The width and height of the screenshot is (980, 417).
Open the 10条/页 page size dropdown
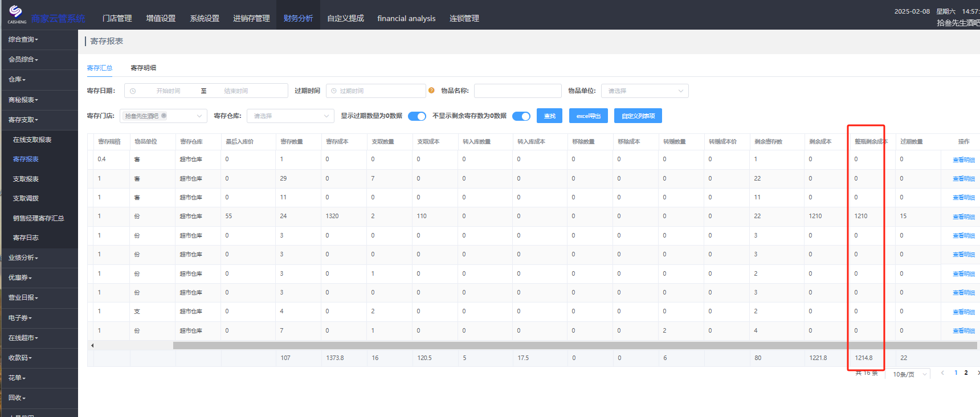(x=909, y=374)
